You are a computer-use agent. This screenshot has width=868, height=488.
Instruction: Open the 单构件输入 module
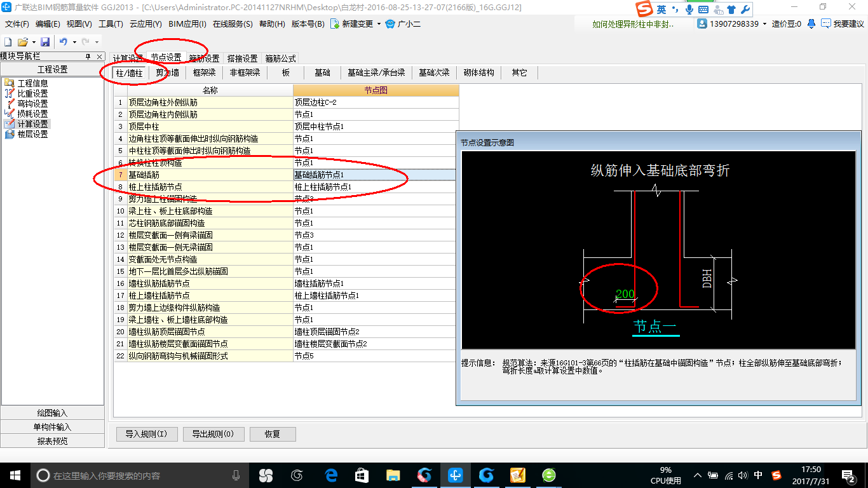click(x=52, y=427)
